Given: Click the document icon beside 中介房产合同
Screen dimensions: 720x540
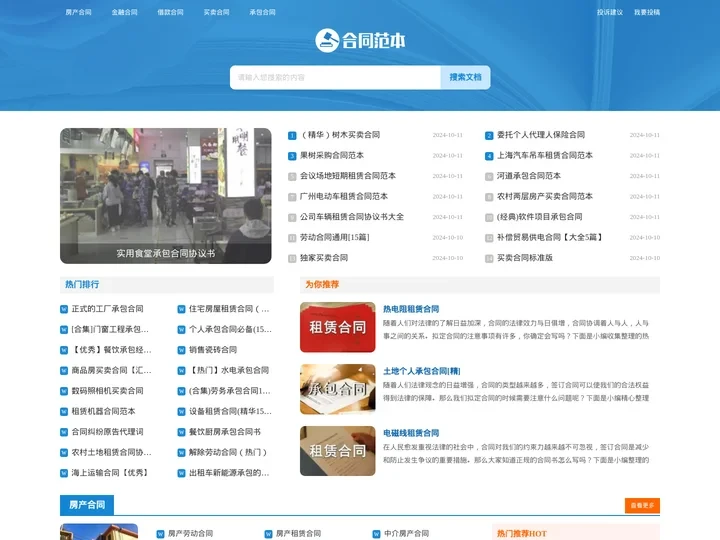Looking at the screenshot, I should 377,534.
